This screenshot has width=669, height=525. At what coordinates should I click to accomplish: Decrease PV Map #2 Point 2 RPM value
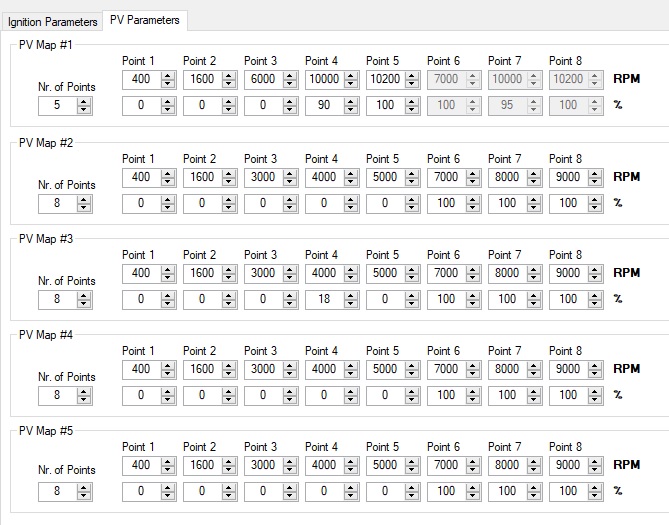229,181
